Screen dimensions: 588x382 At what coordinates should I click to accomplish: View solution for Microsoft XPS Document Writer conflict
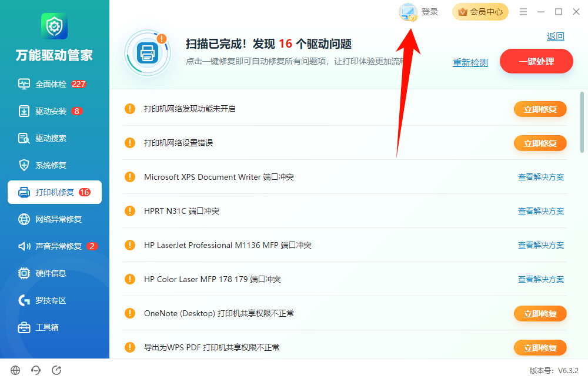(541, 177)
